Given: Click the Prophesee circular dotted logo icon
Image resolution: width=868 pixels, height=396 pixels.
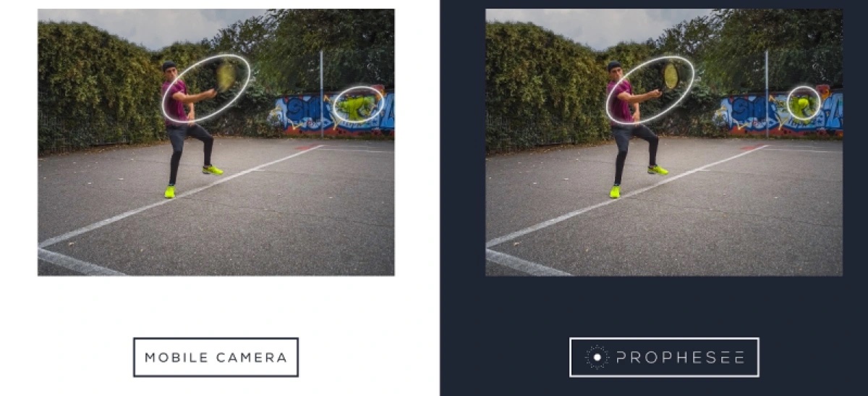Looking at the screenshot, I should pos(597,358).
